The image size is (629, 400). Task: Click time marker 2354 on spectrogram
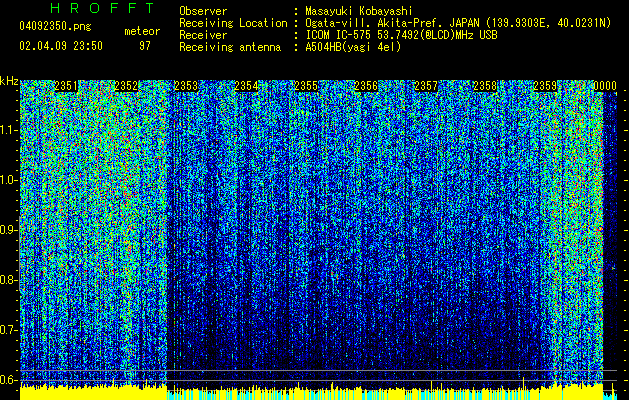246,86
